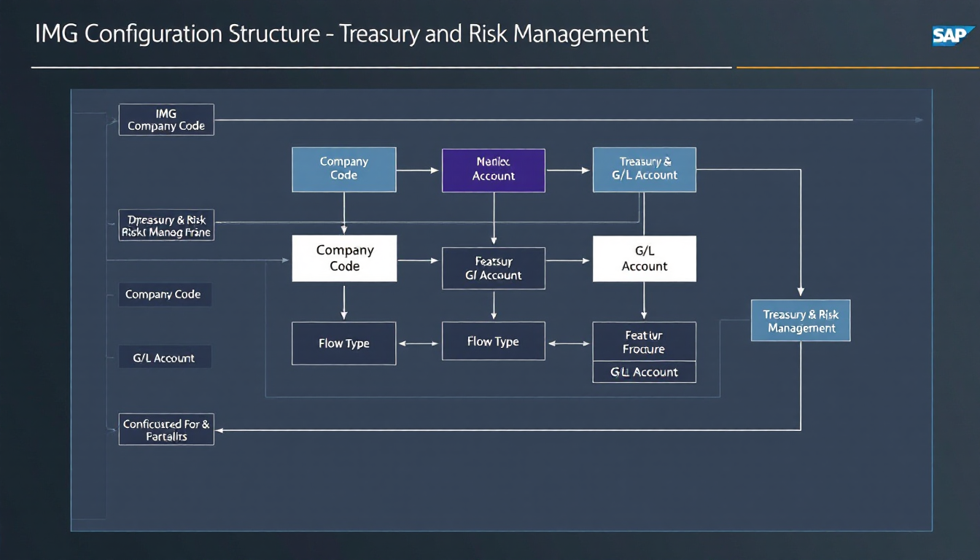Click the Flow Type box under white Company Code
This screenshot has height=560, width=980.
coord(344,343)
